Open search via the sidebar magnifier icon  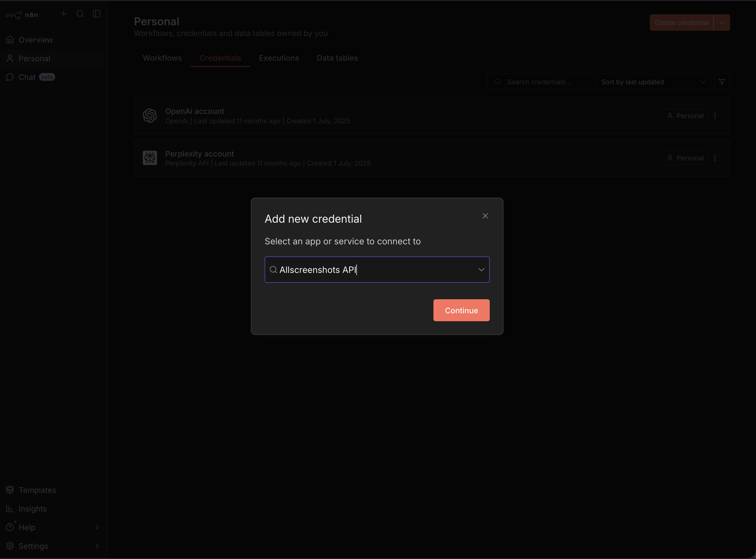point(80,14)
